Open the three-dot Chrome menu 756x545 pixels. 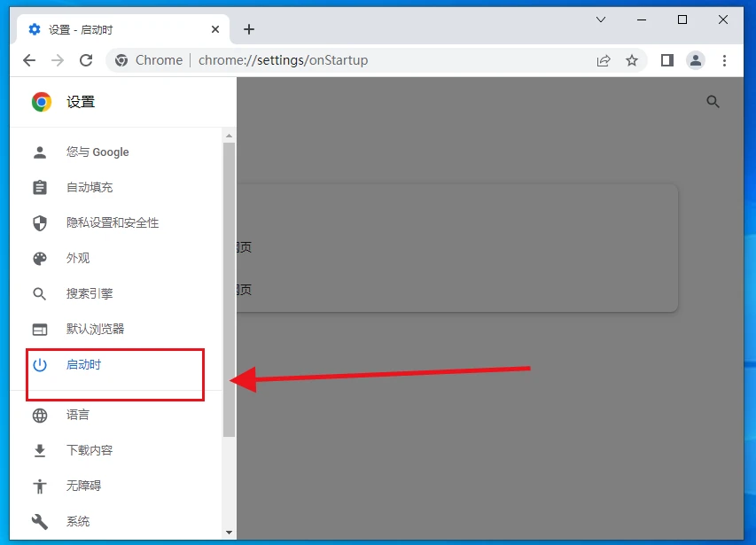(724, 60)
